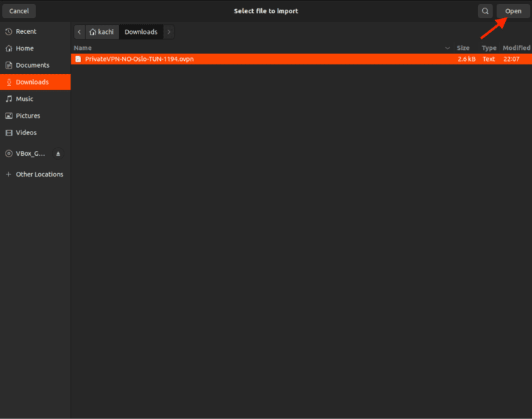The width and height of the screenshot is (532, 419).
Task: Toggle sort order arrow in Name column
Action: click(447, 48)
